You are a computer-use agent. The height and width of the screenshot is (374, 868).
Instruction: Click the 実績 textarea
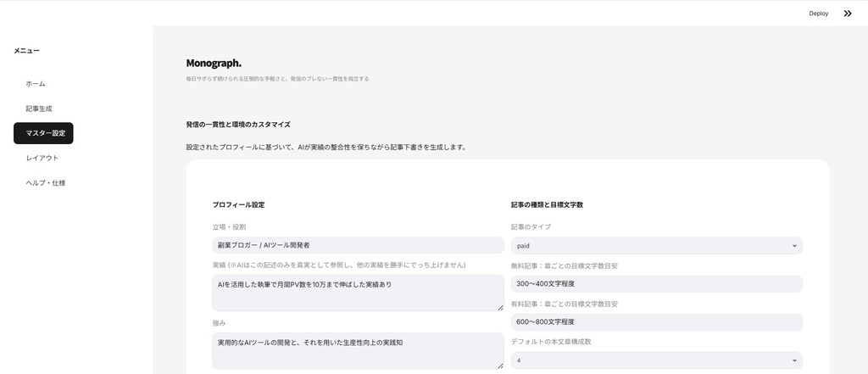[x=359, y=293]
